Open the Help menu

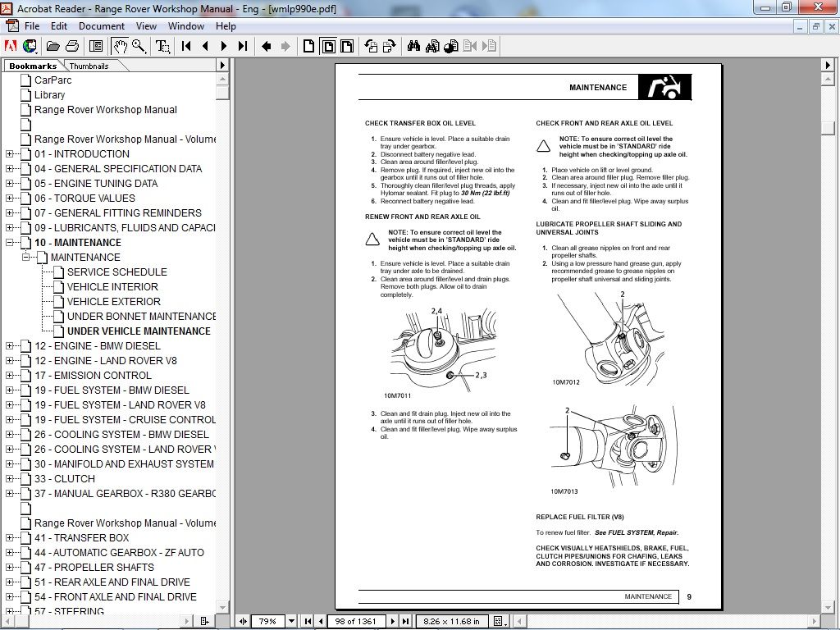click(226, 25)
